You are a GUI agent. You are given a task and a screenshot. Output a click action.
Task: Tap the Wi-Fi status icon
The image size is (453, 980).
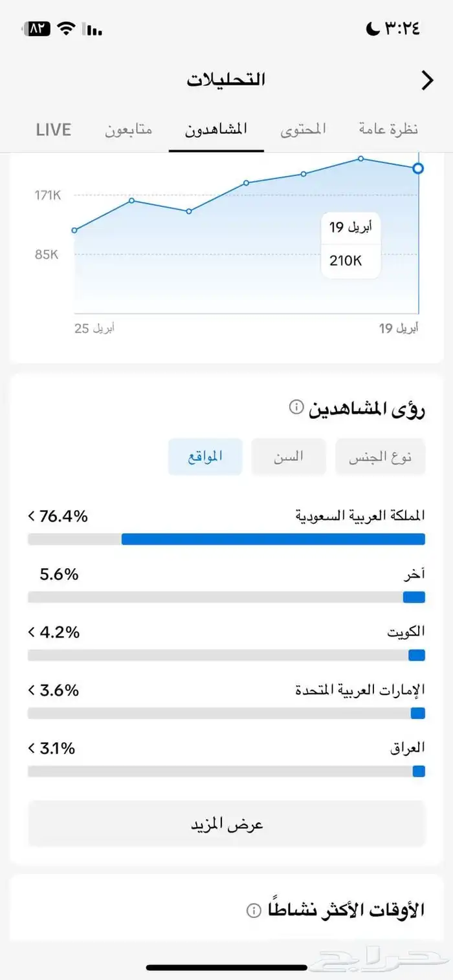[65, 29]
